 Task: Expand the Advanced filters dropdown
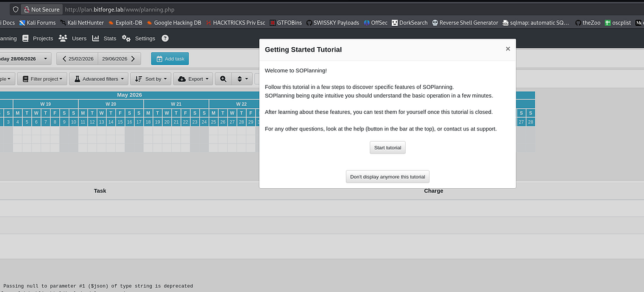pyautogui.click(x=99, y=79)
